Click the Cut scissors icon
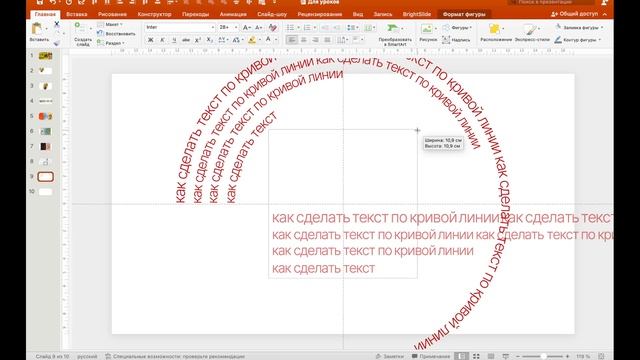Image resolution: width=640 pixels, height=360 pixels. pyautogui.click(x=57, y=25)
